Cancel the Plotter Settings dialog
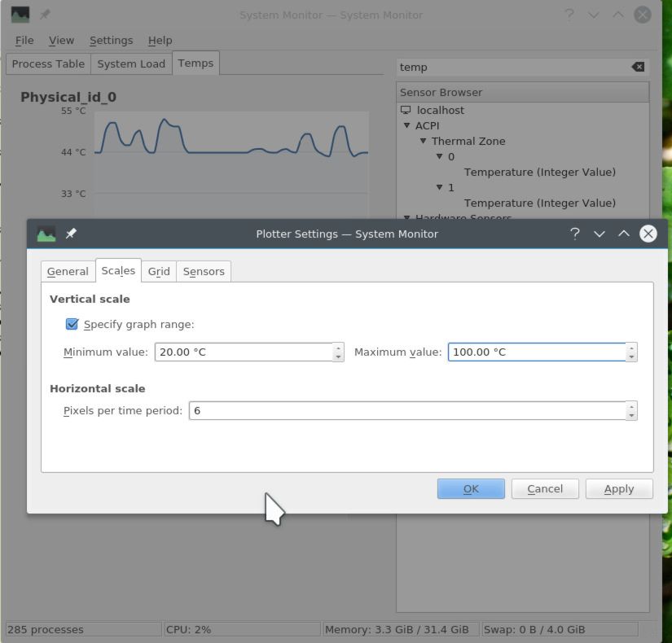Viewport: 672px width, 643px height. click(x=545, y=489)
